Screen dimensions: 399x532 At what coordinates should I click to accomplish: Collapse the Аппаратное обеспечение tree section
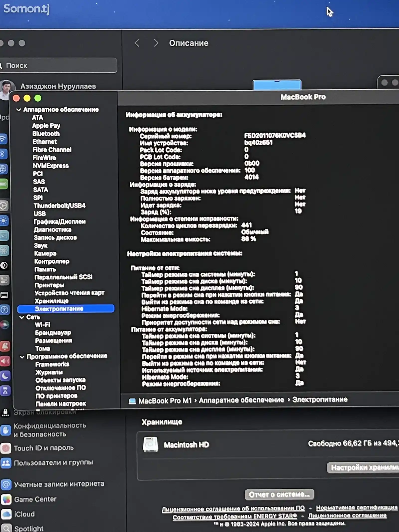18,110
